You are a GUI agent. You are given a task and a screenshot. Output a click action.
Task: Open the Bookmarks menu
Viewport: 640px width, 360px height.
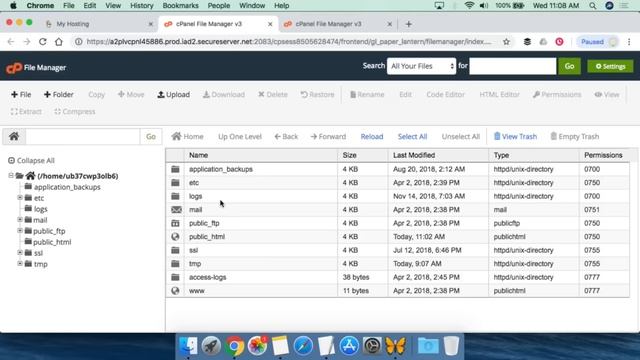180,6
